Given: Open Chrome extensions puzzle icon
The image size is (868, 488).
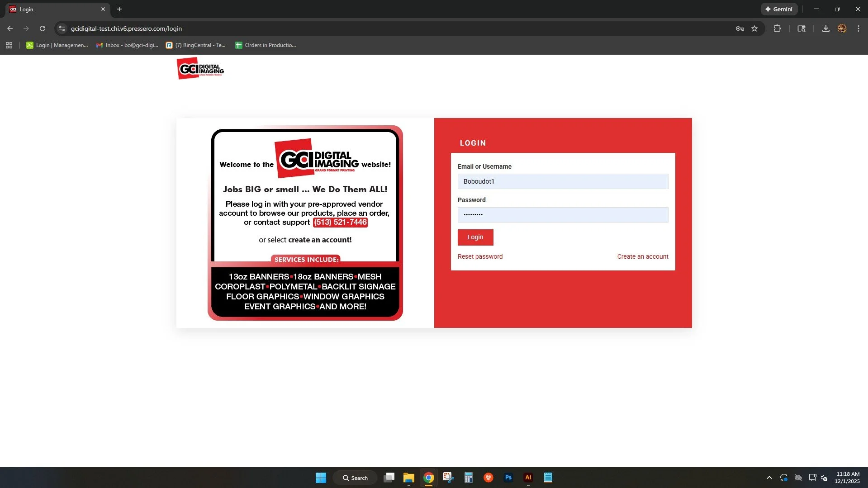Looking at the screenshot, I should [777, 28].
